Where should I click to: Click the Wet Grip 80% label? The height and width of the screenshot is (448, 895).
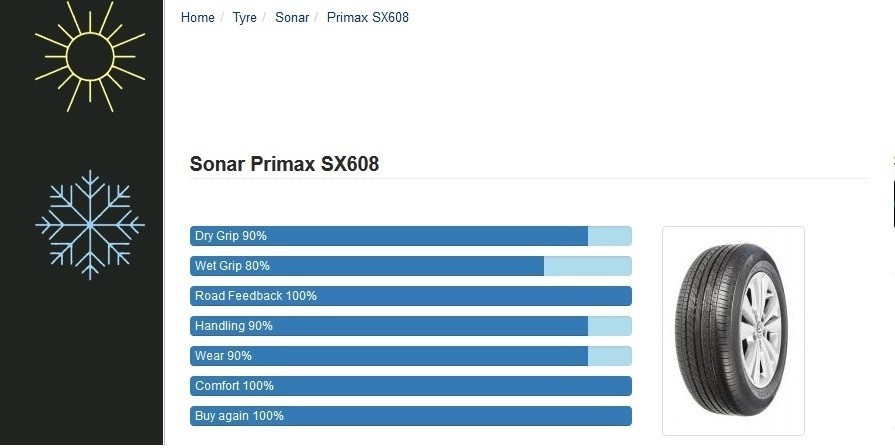[232, 266]
